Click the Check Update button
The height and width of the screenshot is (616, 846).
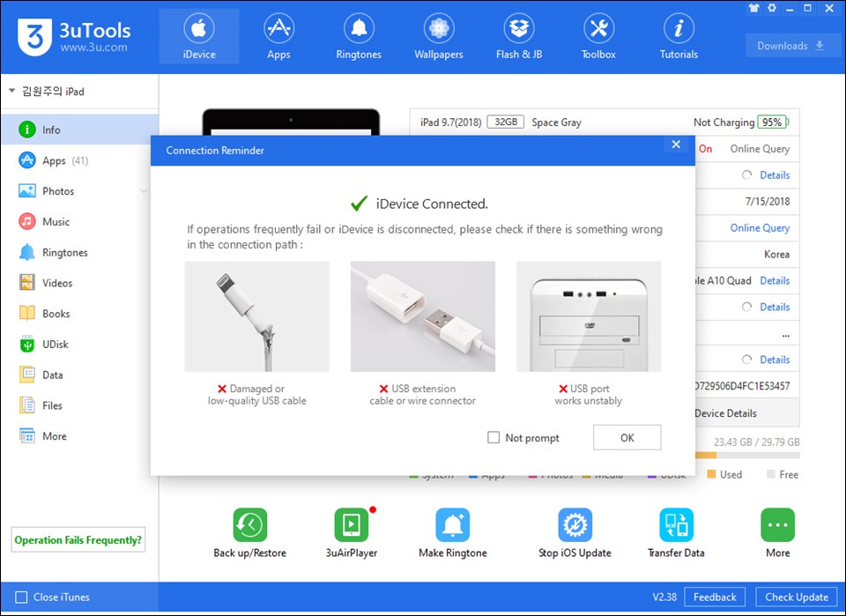797,597
